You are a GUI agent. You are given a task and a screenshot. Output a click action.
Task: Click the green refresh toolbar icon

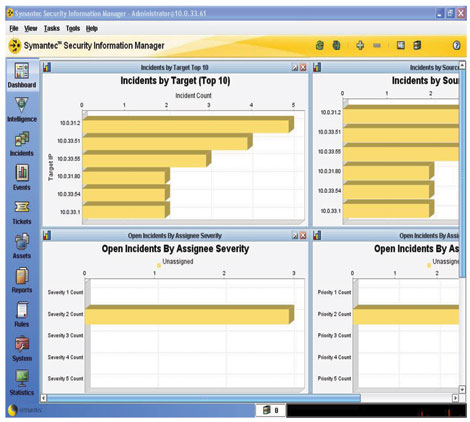pos(320,45)
